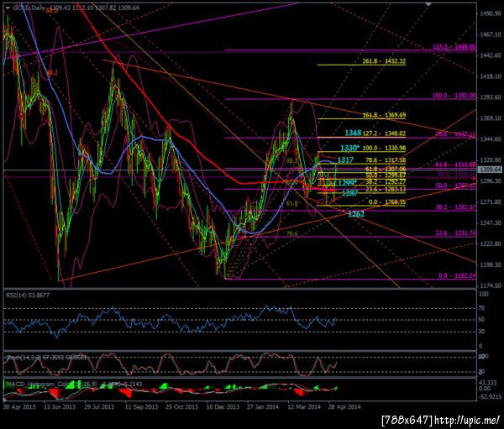The width and height of the screenshot is (504, 429).
Task: Click the cyan 1262 price annotation
Action: pyautogui.click(x=356, y=214)
